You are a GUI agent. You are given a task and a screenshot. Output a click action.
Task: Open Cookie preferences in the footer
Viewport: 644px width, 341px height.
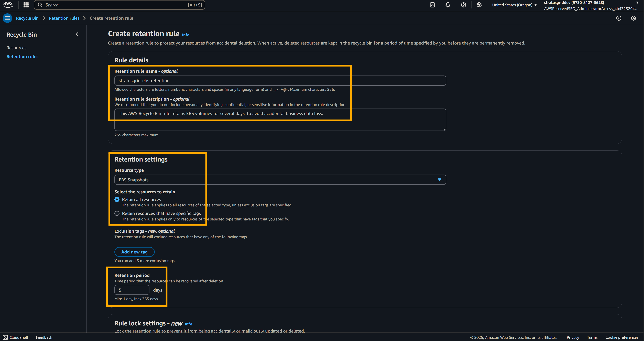[622, 337]
